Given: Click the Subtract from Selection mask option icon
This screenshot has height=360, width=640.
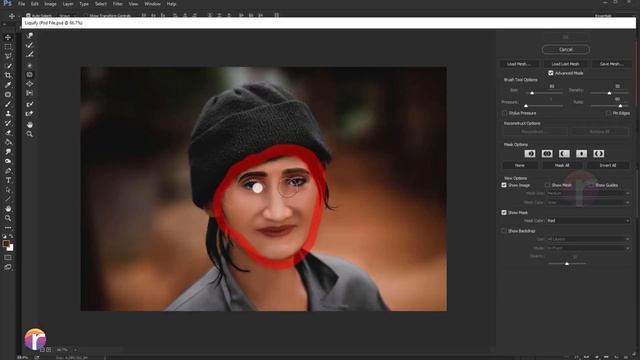Looking at the screenshot, I should pos(564,153).
